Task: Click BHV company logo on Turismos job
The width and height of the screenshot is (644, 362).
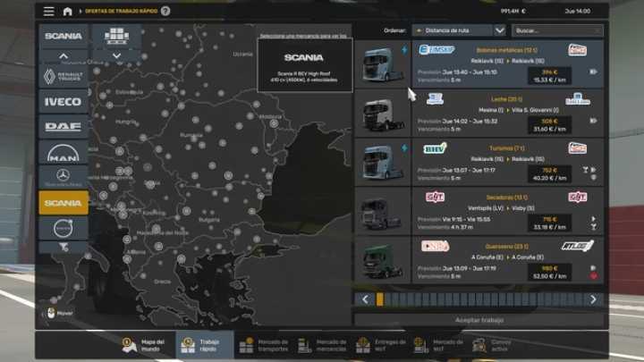Action: pyautogui.click(x=435, y=148)
